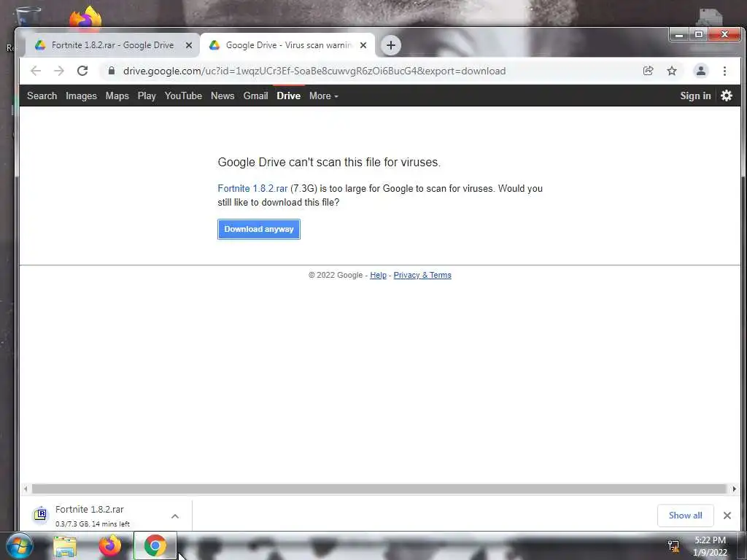Open the Google settings gear icon
This screenshot has height=560, width=747.
coord(726,96)
